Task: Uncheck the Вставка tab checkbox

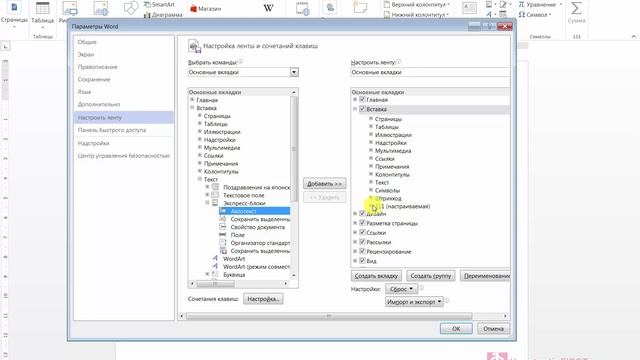Action: [362, 109]
